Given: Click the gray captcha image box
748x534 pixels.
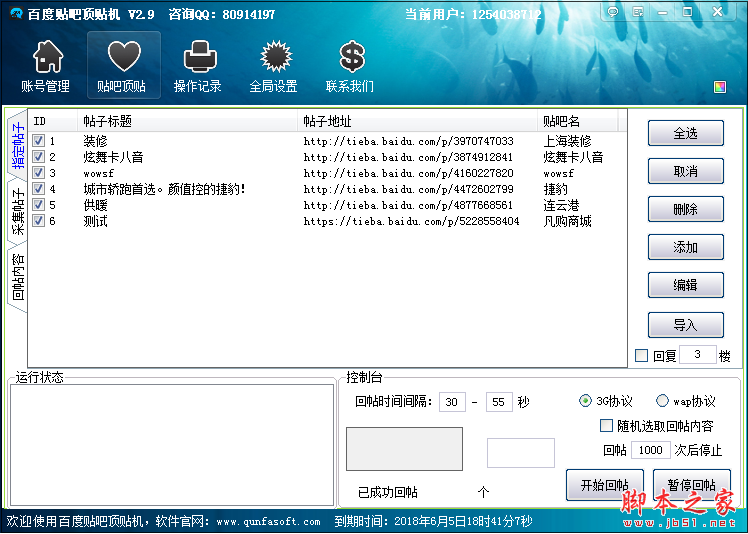Looking at the screenshot, I should 404,449.
